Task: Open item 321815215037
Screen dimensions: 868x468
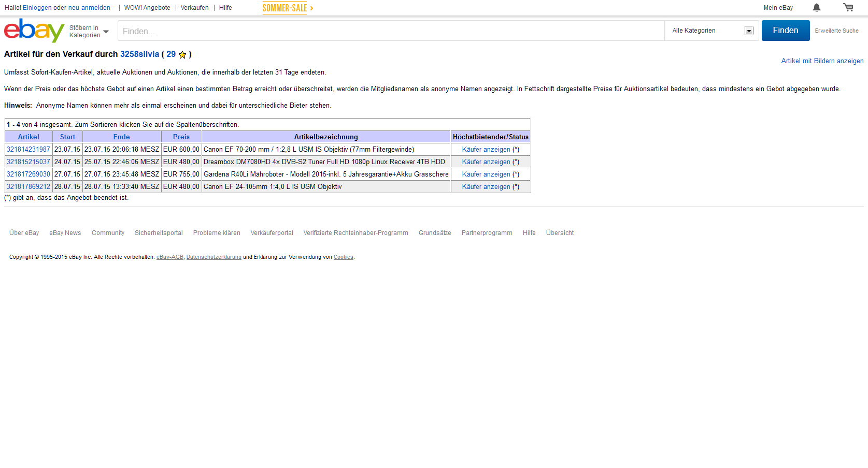Action: 29,162
